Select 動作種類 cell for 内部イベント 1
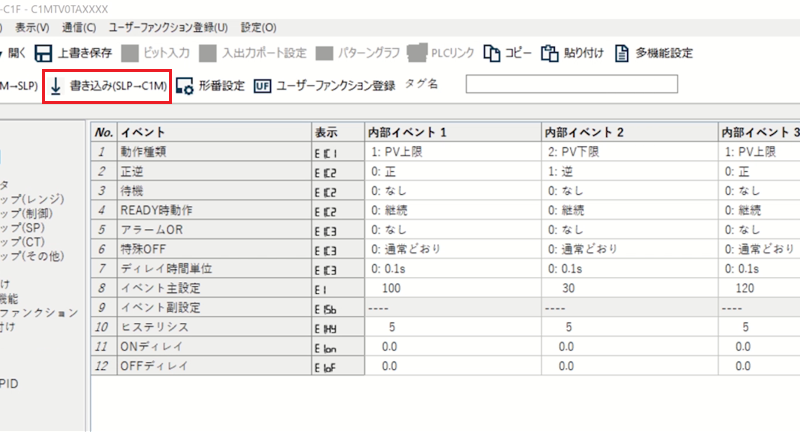Image resolution: width=800 pixels, height=432 pixels. [452, 152]
